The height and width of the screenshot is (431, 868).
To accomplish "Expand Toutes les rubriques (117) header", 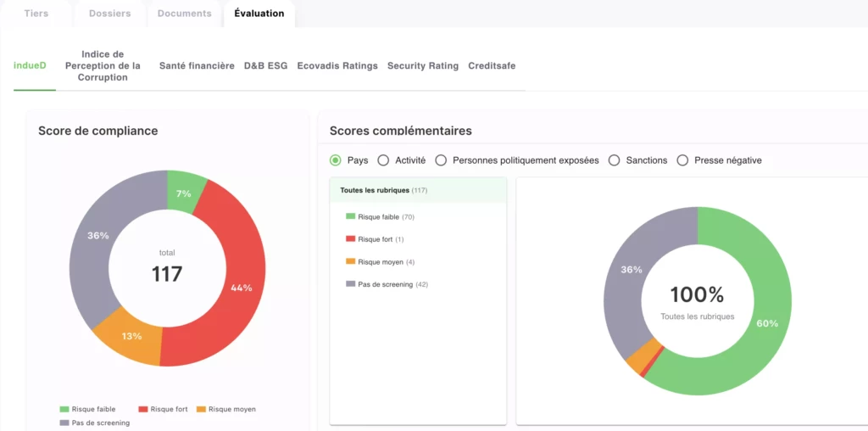I will (x=383, y=190).
